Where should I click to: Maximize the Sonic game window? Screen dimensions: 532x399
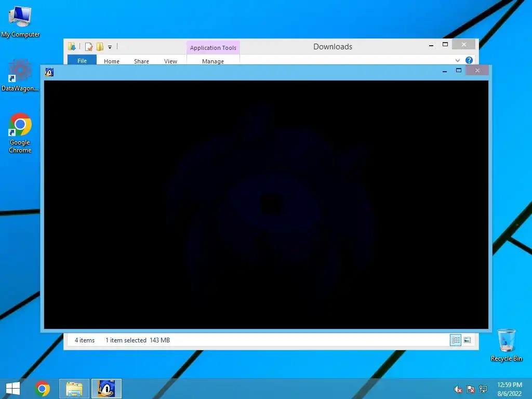point(458,70)
